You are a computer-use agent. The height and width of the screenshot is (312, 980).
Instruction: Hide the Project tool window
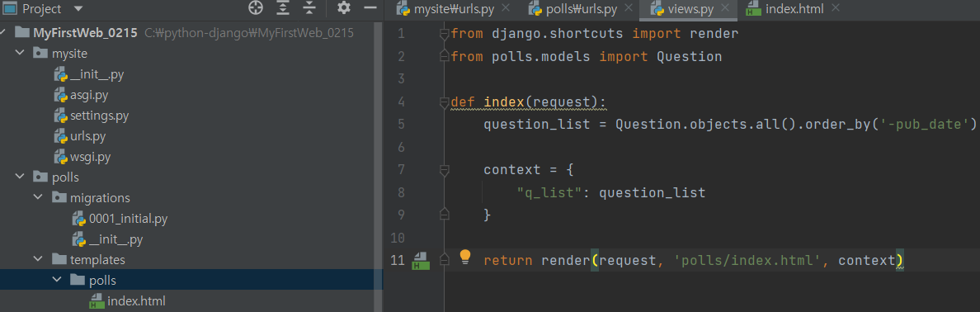pyautogui.click(x=370, y=8)
